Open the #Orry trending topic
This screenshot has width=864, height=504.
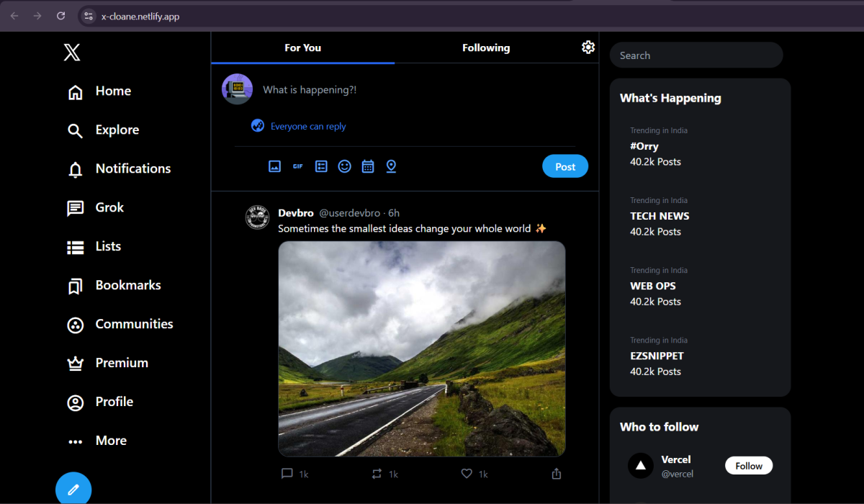pyautogui.click(x=644, y=146)
